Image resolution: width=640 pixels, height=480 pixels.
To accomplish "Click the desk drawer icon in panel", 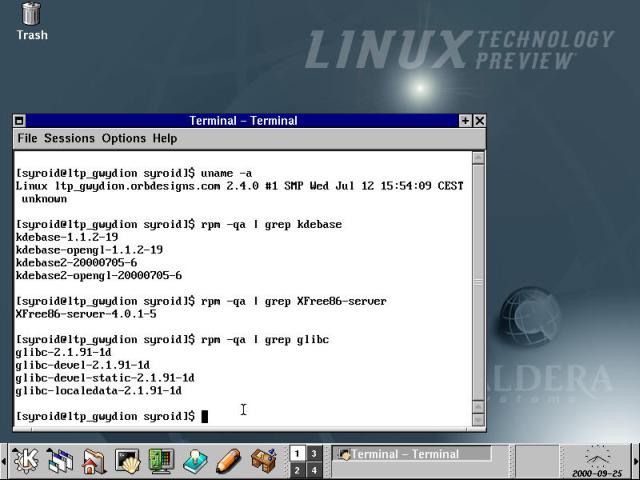I will click(x=263, y=461).
